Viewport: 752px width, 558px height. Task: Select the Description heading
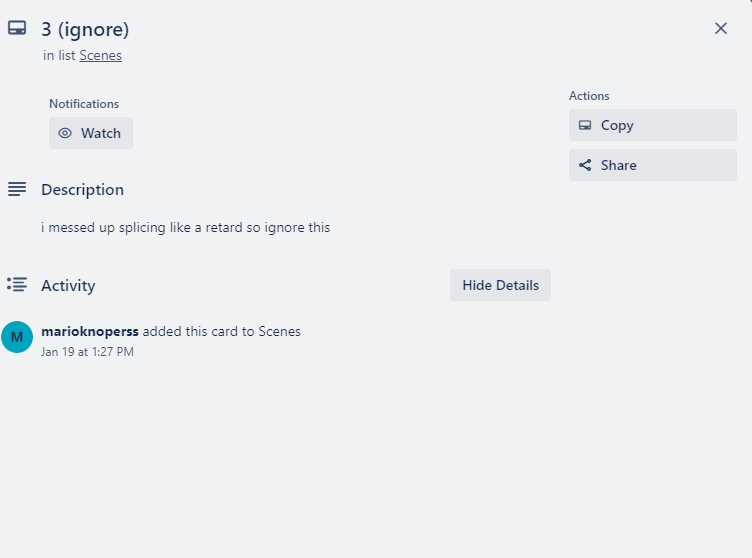click(82, 190)
